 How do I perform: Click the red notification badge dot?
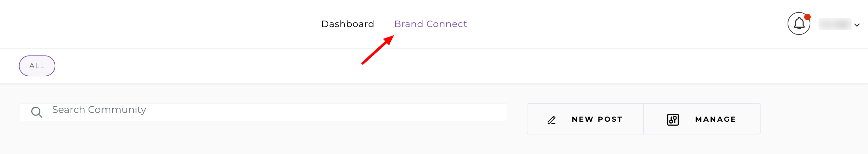[807, 17]
